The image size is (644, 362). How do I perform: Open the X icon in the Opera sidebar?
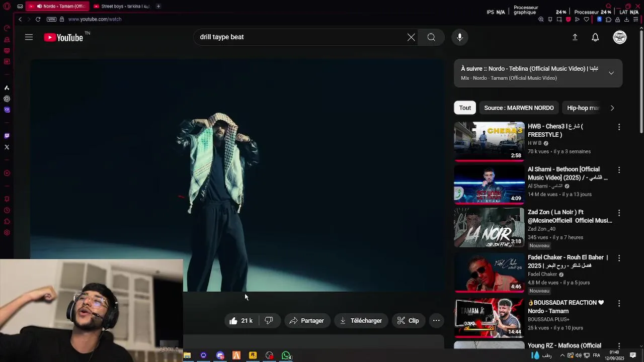pos(7,147)
